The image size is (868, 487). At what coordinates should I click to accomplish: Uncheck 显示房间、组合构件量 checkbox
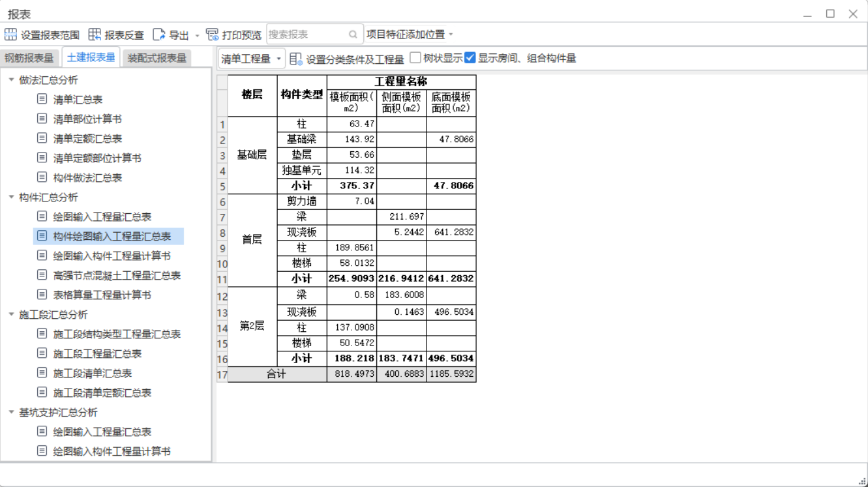pyautogui.click(x=470, y=58)
